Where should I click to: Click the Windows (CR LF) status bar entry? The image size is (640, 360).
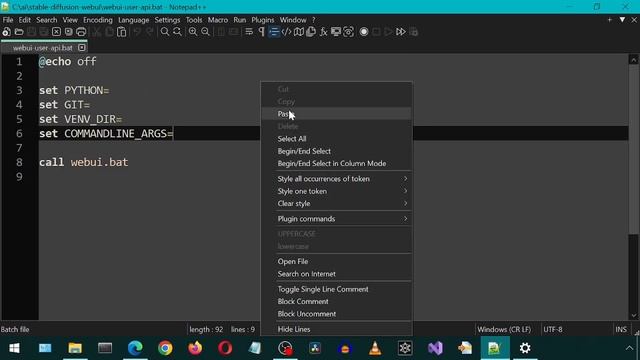504,329
